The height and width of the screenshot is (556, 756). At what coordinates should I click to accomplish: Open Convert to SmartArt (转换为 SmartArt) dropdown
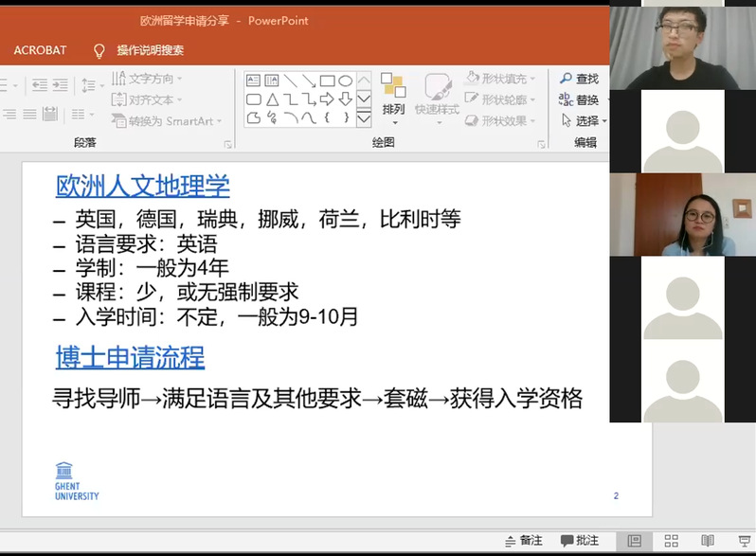coord(167,120)
